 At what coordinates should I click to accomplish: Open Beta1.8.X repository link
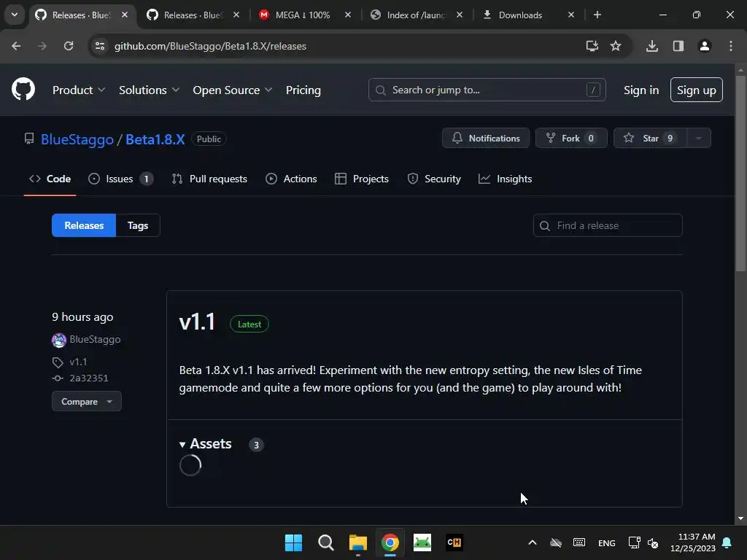click(155, 139)
